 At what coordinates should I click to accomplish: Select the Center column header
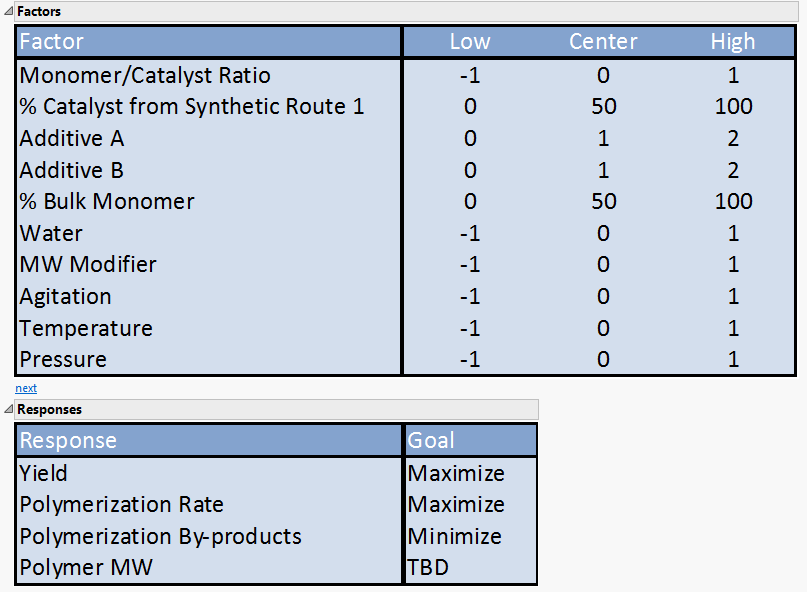[603, 42]
